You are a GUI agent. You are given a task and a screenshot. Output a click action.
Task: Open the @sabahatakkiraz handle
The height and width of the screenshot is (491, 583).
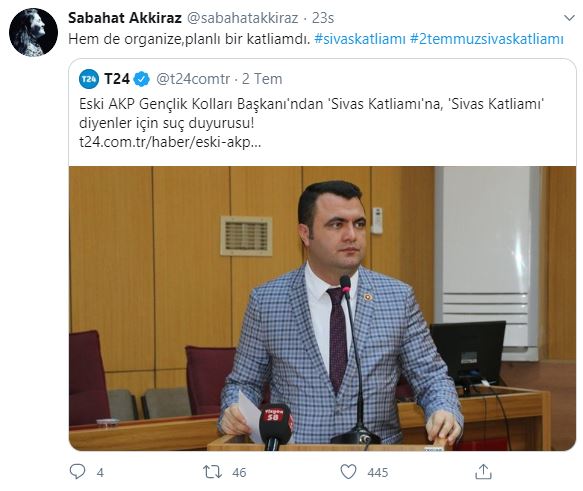pyautogui.click(x=242, y=18)
